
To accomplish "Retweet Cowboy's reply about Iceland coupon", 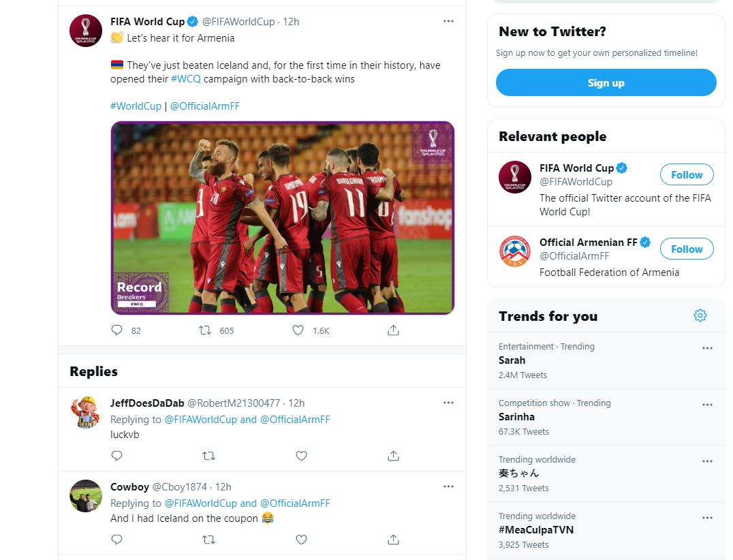I will (209, 540).
